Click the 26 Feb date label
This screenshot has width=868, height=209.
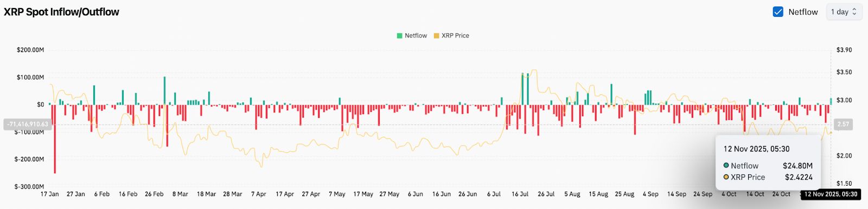(154, 194)
